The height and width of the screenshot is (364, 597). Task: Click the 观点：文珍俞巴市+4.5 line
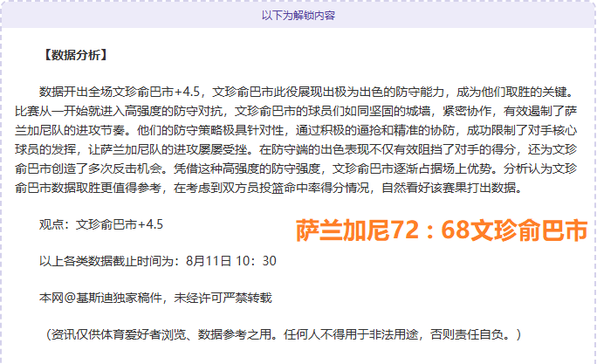pyautogui.click(x=101, y=224)
